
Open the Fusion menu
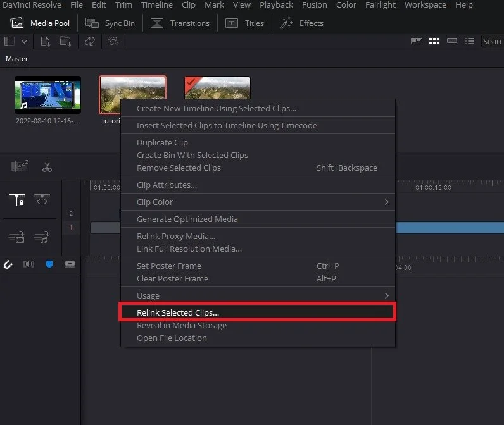point(314,5)
